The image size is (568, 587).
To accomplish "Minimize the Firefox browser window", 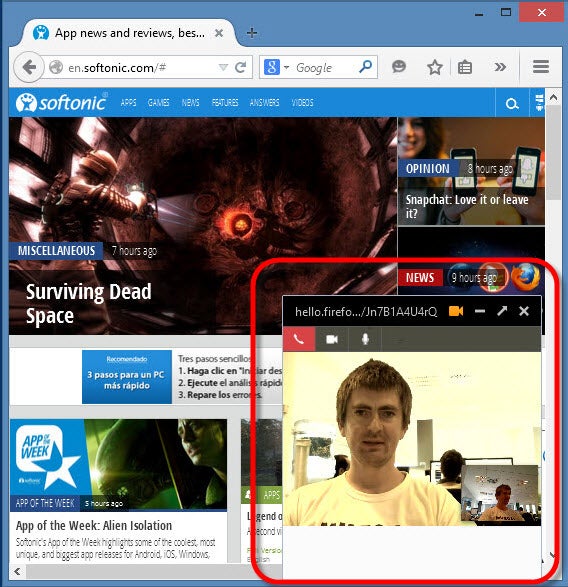I will tap(479, 14).
